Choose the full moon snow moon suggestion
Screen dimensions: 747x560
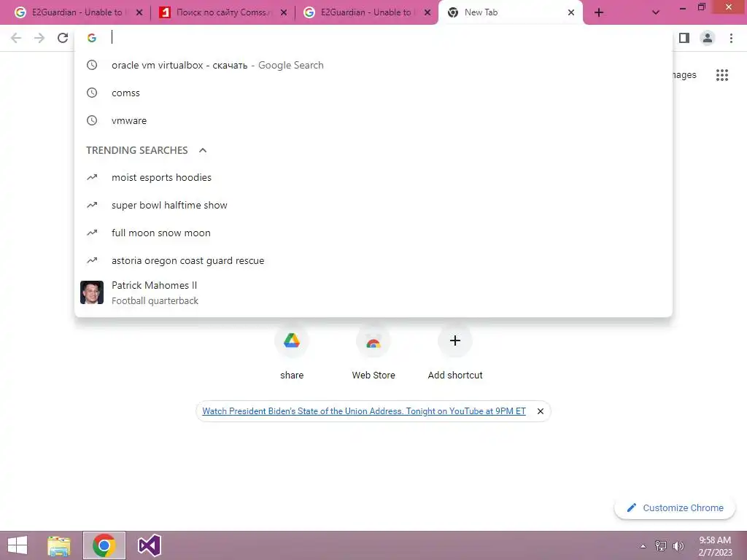coord(373,233)
